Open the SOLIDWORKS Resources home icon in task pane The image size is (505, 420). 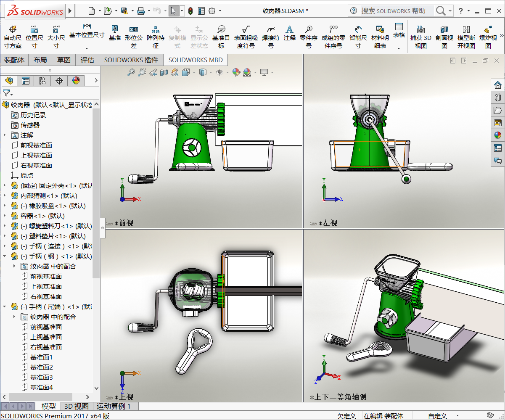[x=498, y=85]
